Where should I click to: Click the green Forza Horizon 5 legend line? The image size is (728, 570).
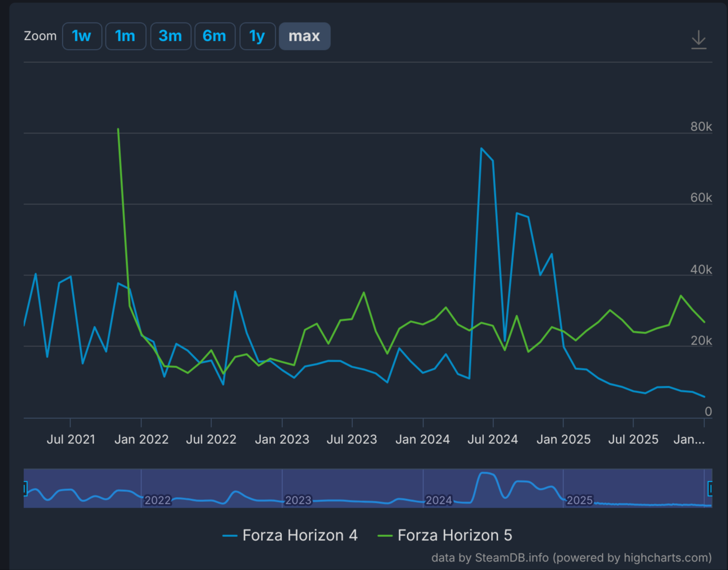click(385, 535)
